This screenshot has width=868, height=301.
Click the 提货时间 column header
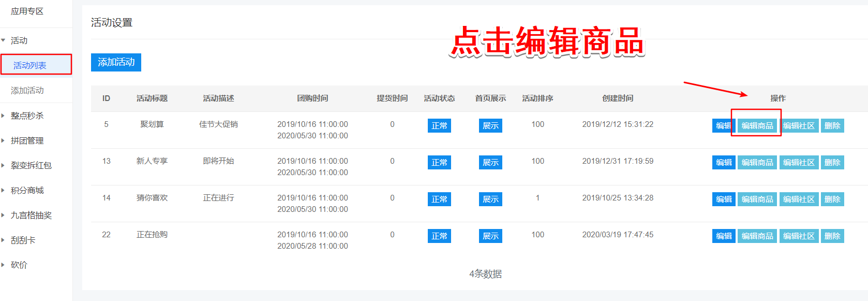coord(392,98)
